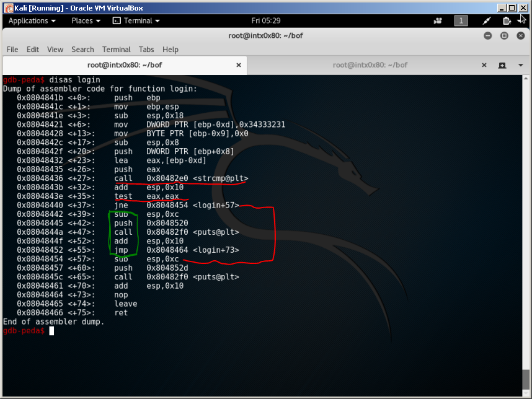Click the 'push ebp' instruction at 0x0804841b
Image resolution: width=532 pixels, height=399 pixels.
[137, 98]
